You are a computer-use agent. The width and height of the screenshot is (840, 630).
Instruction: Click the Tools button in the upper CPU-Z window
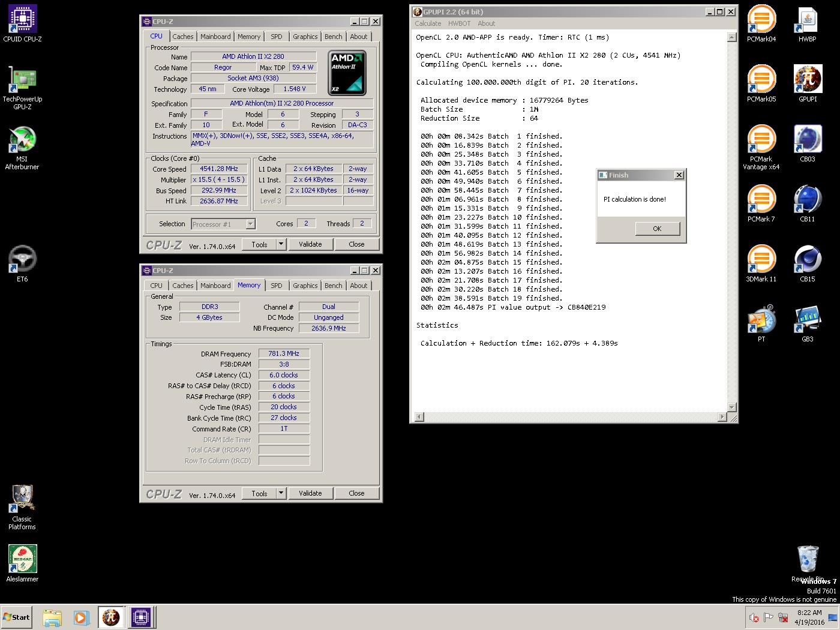[x=259, y=244]
